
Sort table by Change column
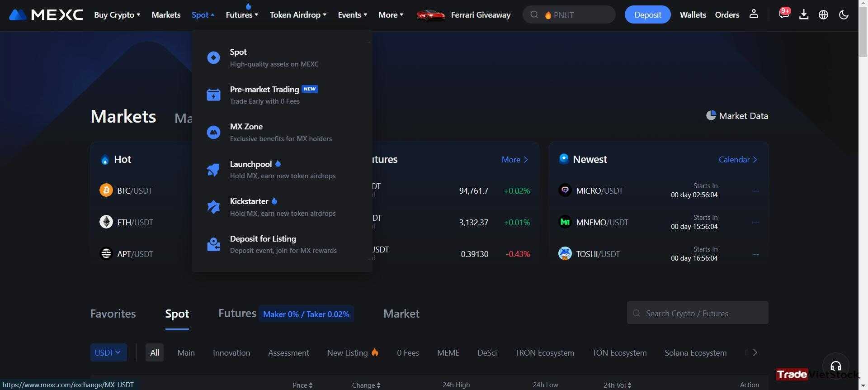[x=366, y=385]
